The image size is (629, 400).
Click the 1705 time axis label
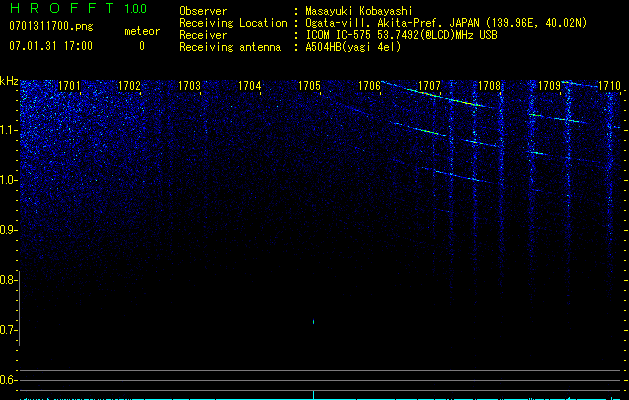[309, 86]
